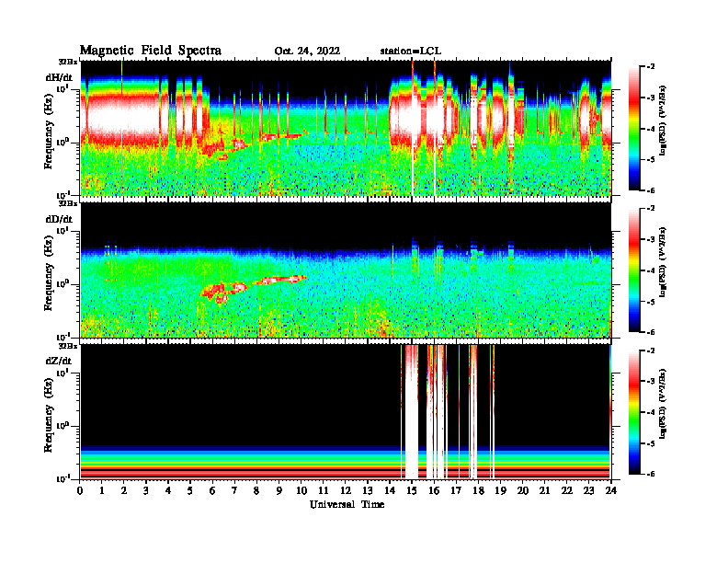Viewport: 728px width, 563px height.
Task: Click the 32Hz label atop the dH/dt panel
Action: click(x=68, y=62)
